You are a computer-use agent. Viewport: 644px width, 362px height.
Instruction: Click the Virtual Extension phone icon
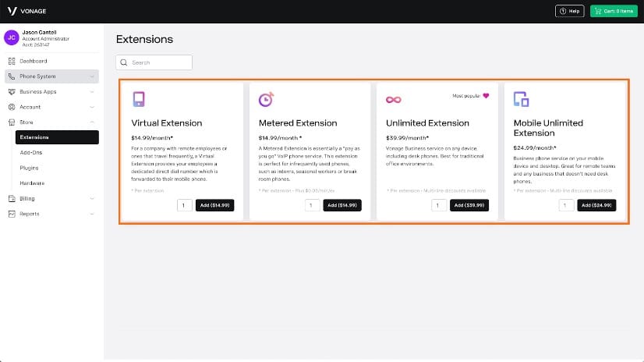pos(139,98)
